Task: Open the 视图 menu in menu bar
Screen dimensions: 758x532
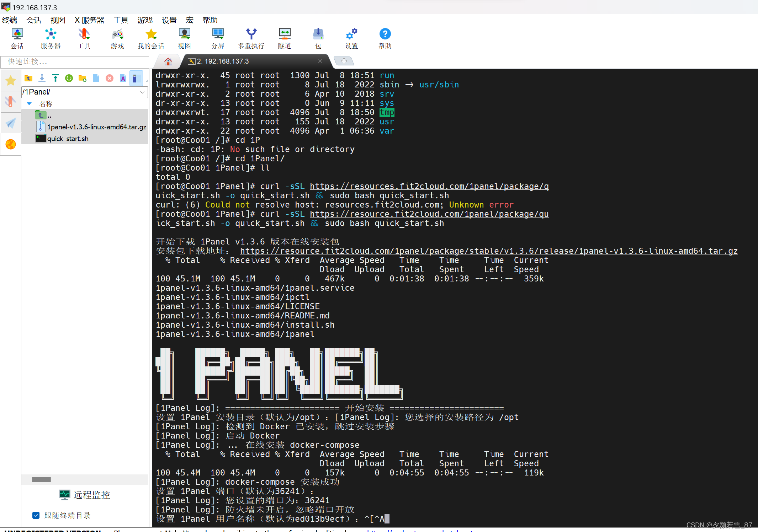Action: pos(58,20)
